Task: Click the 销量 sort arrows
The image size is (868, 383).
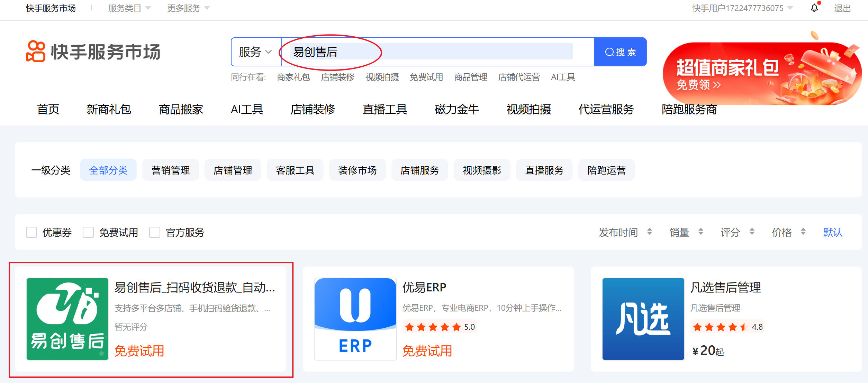Action: pos(700,232)
